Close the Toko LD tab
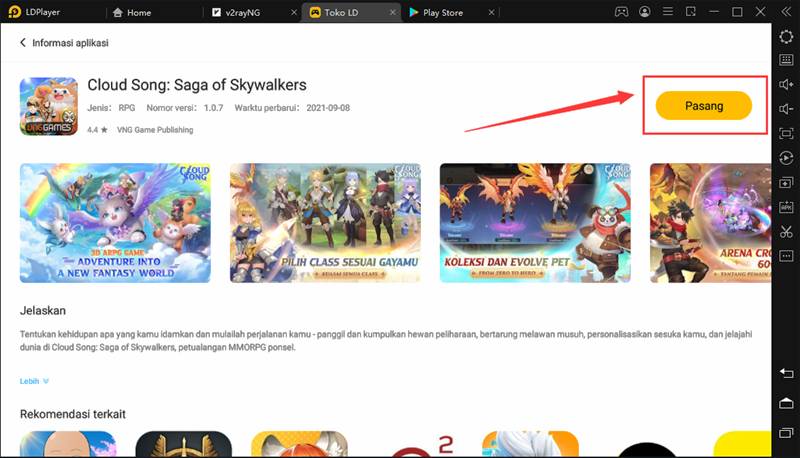This screenshot has height=458, width=800. [x=392, y=12]
